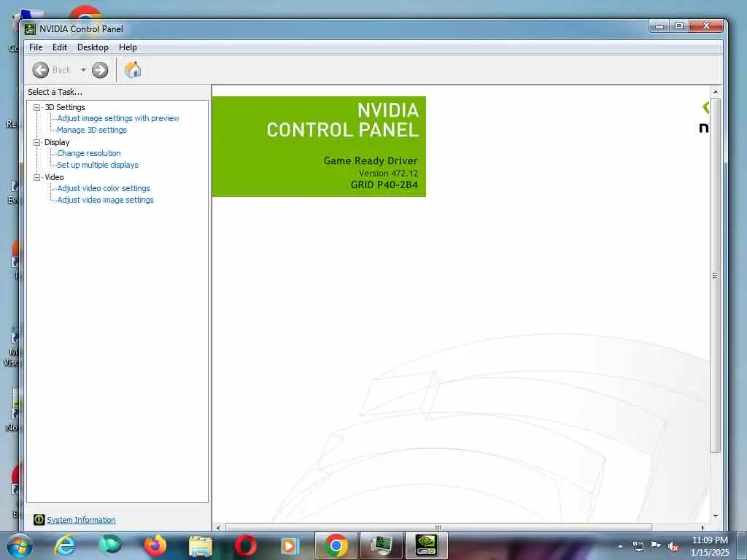Viewport: 747px width, 560px height.
Task: Open the Windows Start menu
Action: pyautogui.click(x=20, y=545)
